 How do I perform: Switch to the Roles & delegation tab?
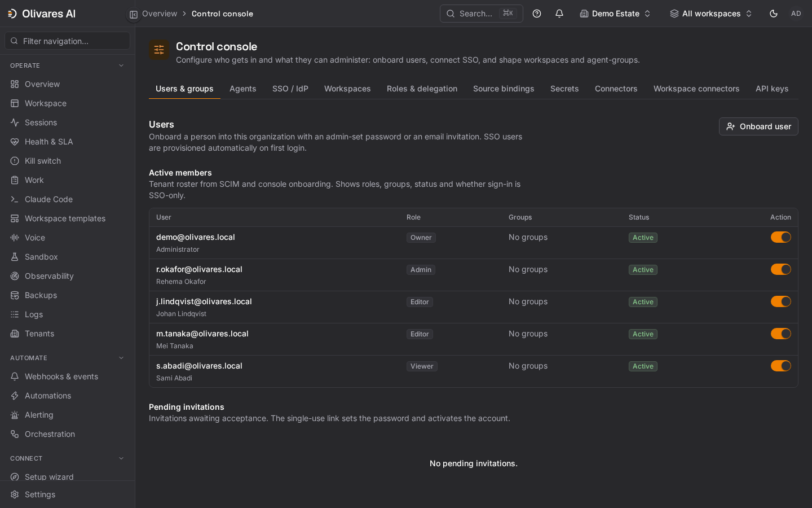(422, 89)
